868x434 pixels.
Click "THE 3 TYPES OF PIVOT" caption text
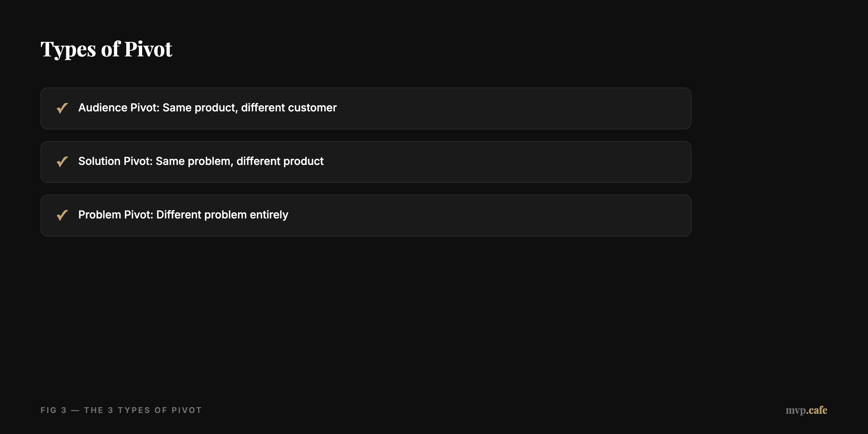[x=143, y=410]
